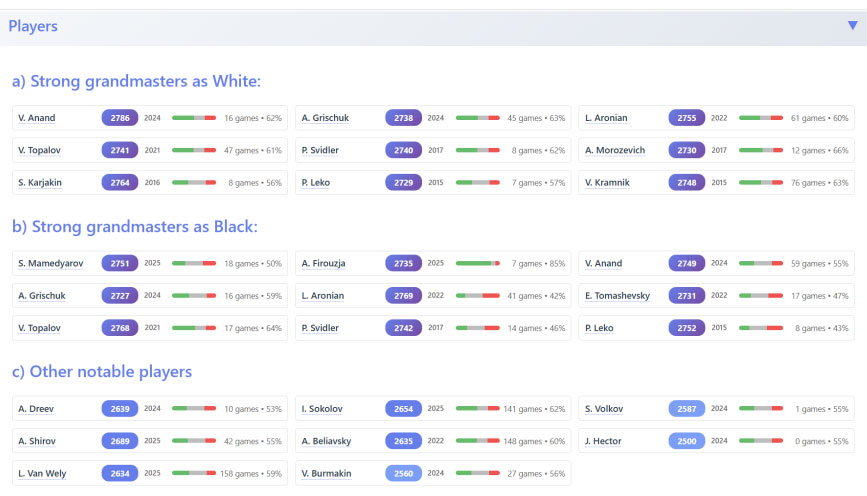The height and width of the screenshot is (496, 867).
Task: Click S. Mamedyarov's 2751 rating badge
Action: pos(120,264)
